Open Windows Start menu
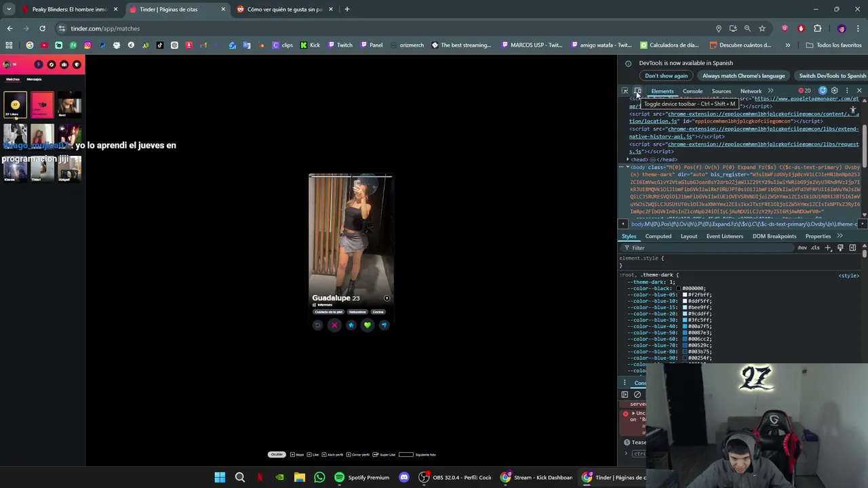This screenshot has height=488, width=868. pos(220,477)
